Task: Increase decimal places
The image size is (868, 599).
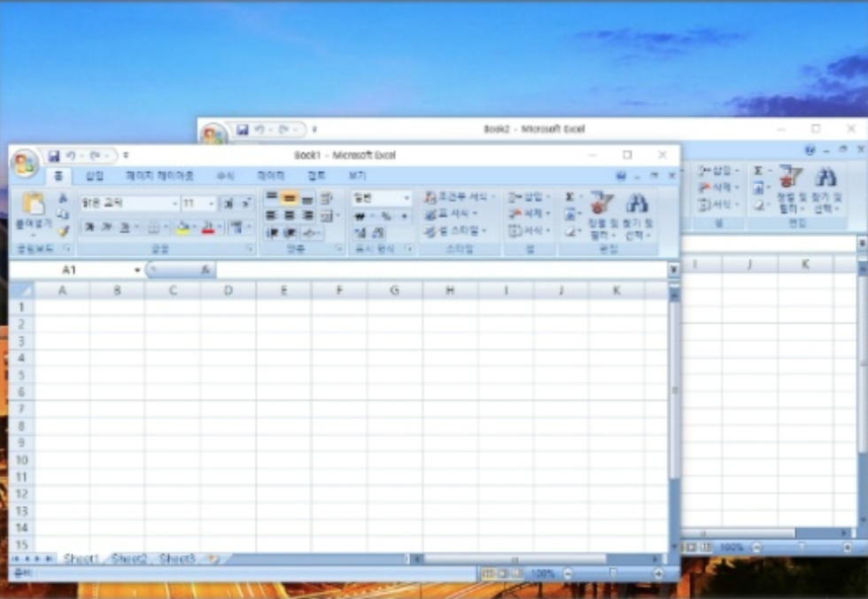Action: pyautogui.click(x=360, y=232)
